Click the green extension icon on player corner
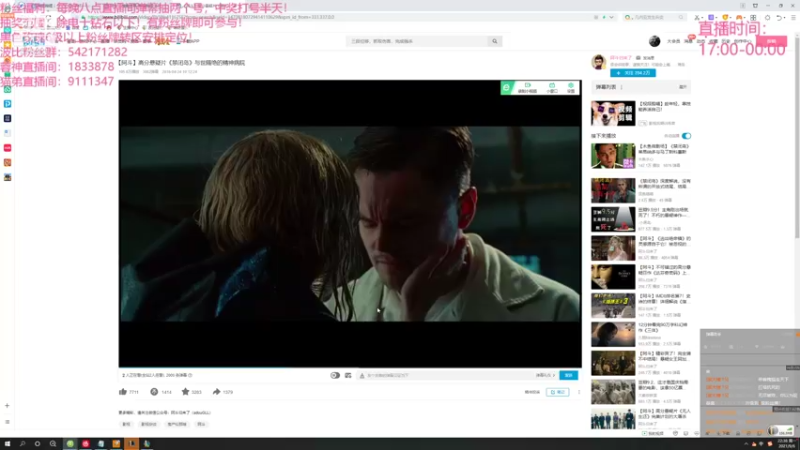 point(506,88)
